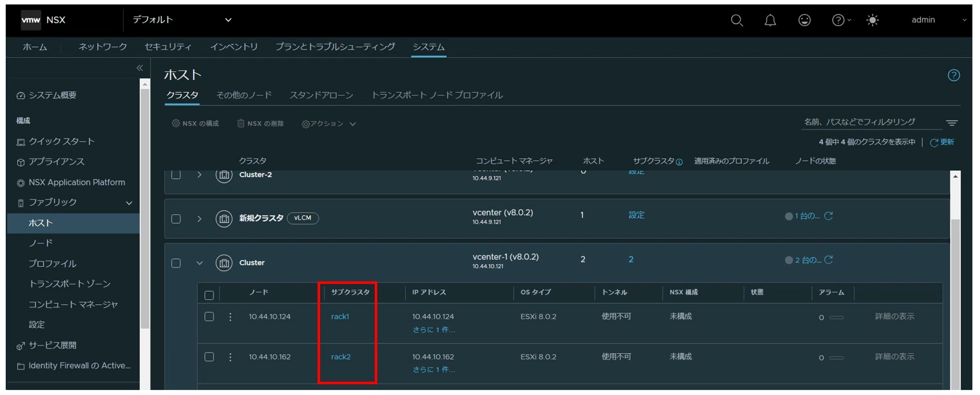Open プランとトラブルシューティング tab
Image resolution: width=980 pixels, height=395 pixels.
click(335, 47)
